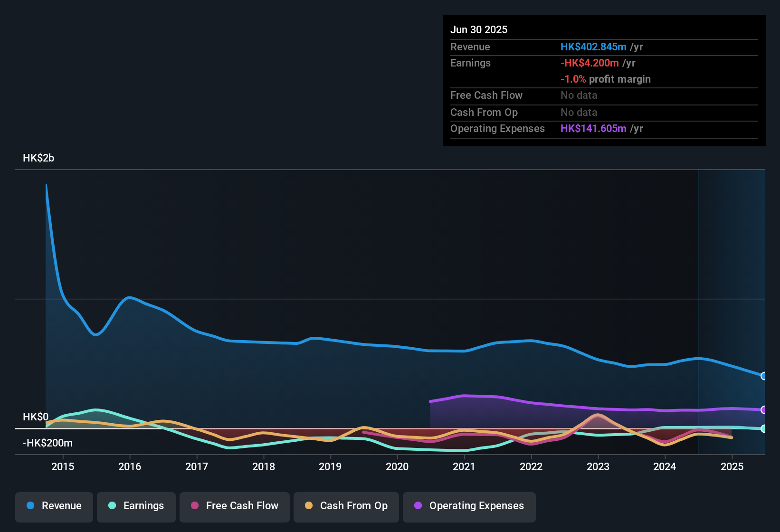Toggle the Earnings series visibility
The width and height of the screenshot is (780, 532).
click(x=136, y=506)
